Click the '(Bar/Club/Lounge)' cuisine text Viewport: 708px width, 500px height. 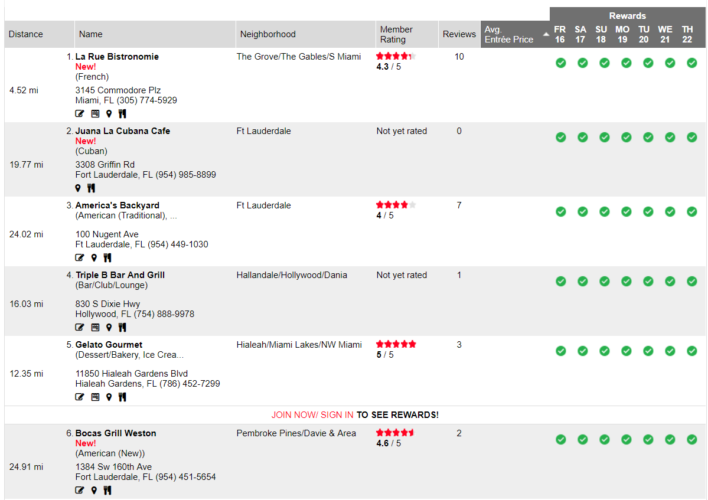[112, 285]
